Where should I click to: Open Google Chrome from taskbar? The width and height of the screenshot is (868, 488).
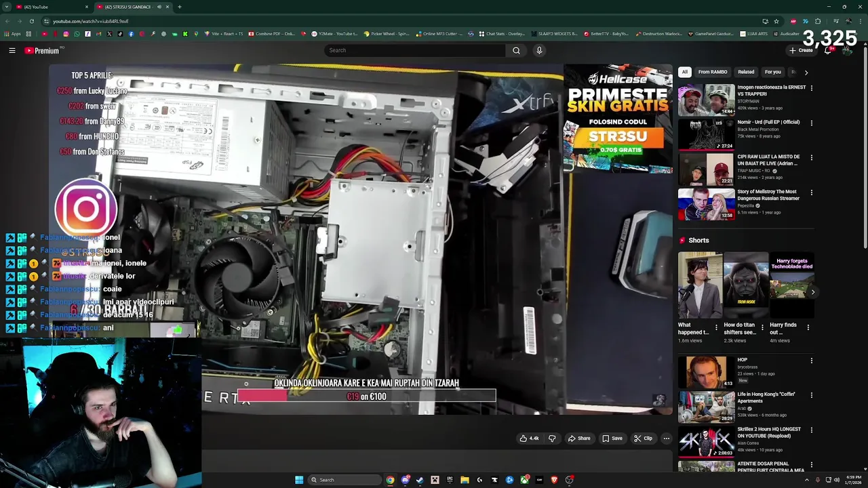pos(390,480)
